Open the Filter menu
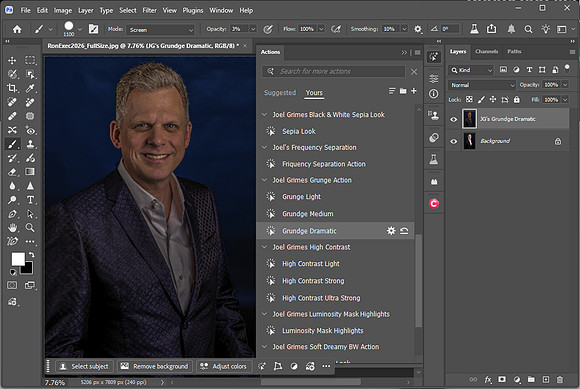 tap(149, 10)
